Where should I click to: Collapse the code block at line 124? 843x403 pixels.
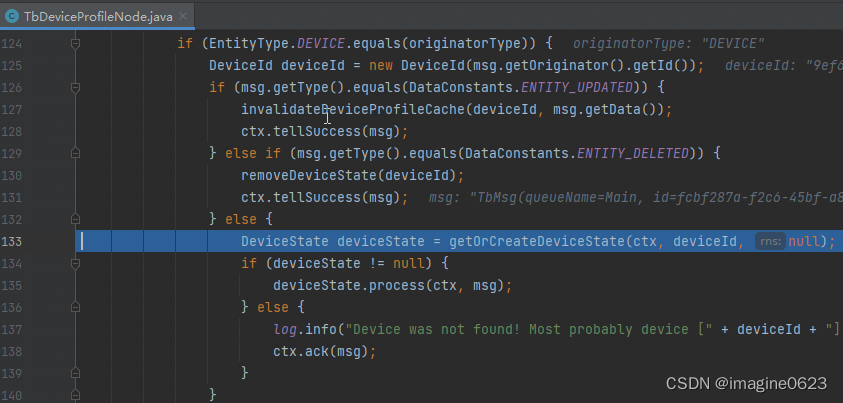click(x=75, y=44)
